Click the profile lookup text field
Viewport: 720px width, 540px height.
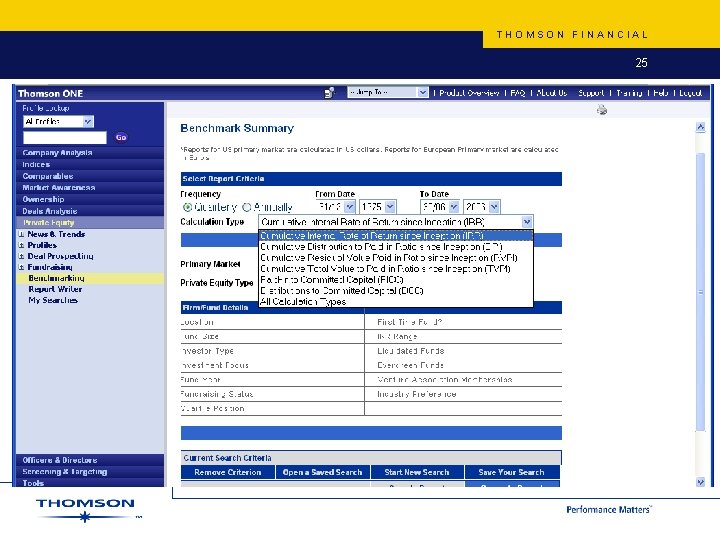(x=65, y=137)
